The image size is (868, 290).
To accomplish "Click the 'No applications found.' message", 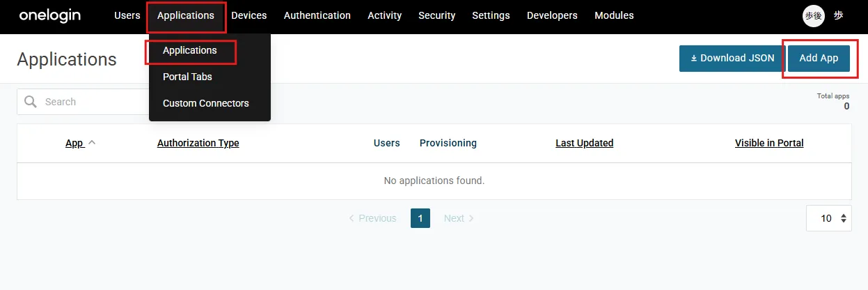I will 434,181.
